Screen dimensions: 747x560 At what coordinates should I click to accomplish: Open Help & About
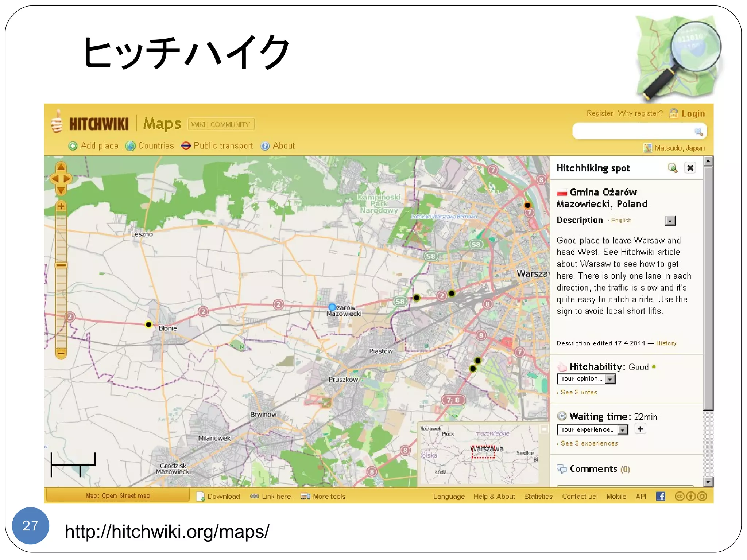494,497
